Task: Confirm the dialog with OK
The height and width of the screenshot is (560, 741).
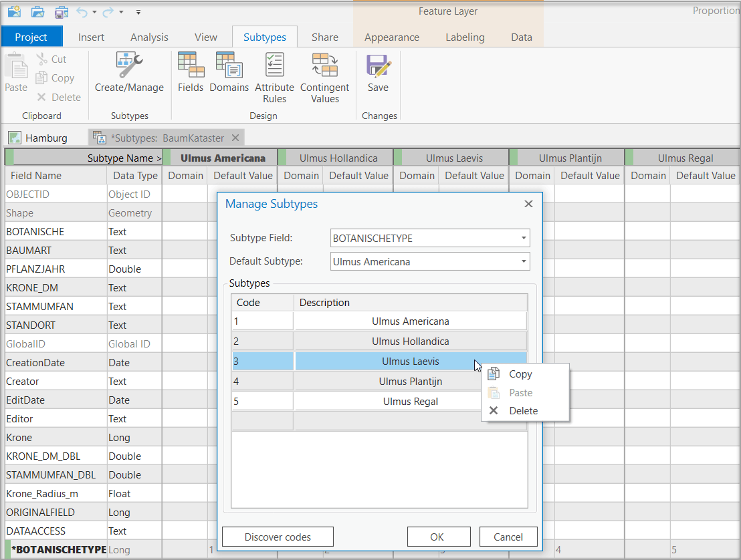Action: (x=437, y=537)
